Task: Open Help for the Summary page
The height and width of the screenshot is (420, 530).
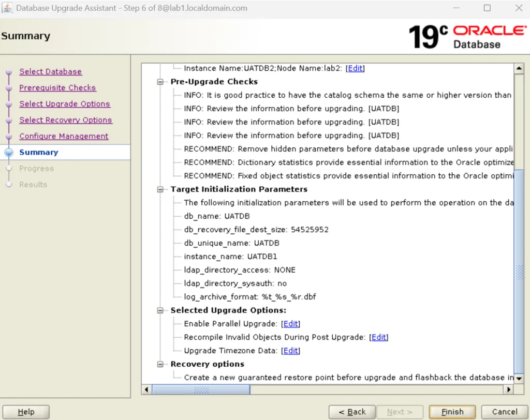Action: (x=26, y=412)
